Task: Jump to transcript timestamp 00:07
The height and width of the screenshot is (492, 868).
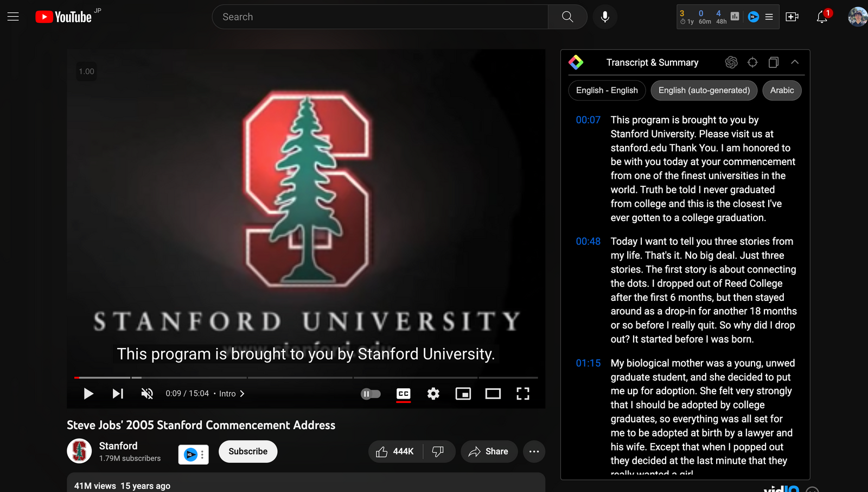Action: click(588, 120)
